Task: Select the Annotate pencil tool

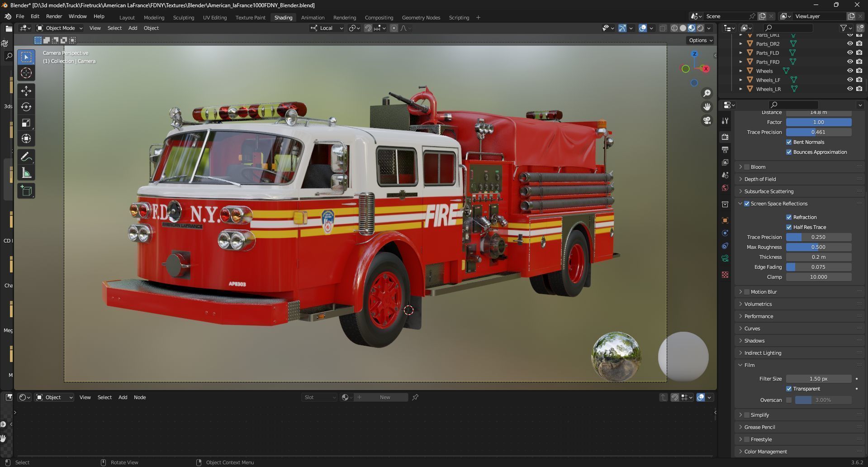Action: [x=26, y=157]
